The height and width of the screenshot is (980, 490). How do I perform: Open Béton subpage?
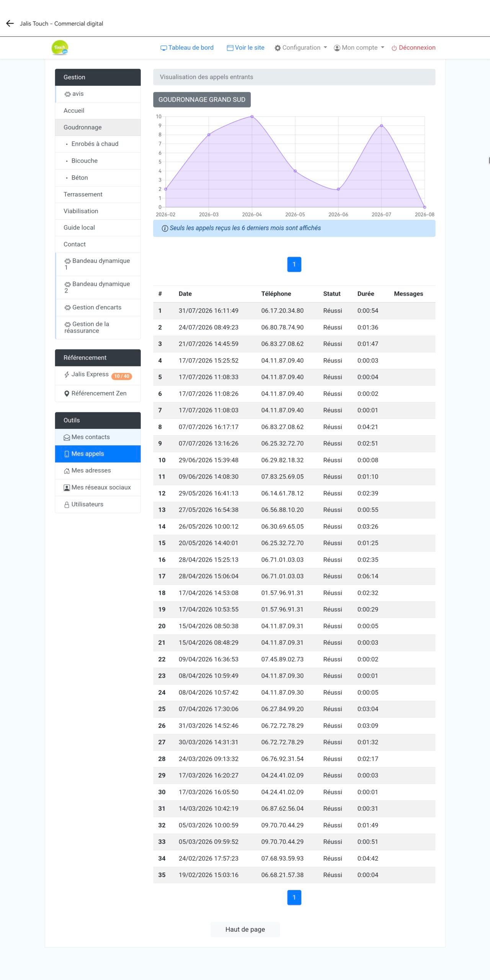pyautogui.click(x=98, y=178)
